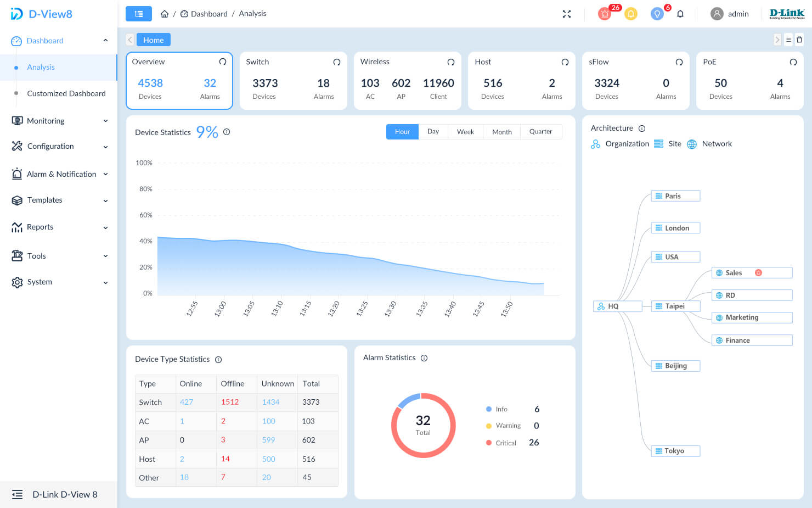812x508 pixels.
Task: Refresh the Switch statistics card
Action: click(x=337, y=62)
